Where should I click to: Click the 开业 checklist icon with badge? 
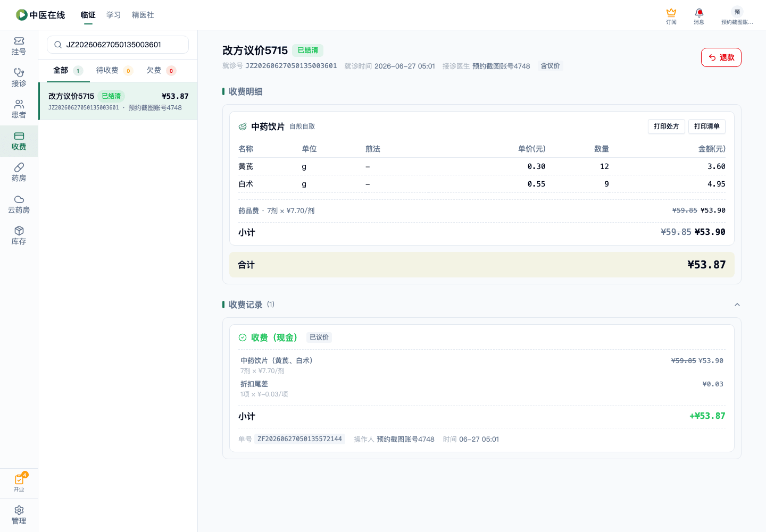pyautogui.click(x=19, y=483)
